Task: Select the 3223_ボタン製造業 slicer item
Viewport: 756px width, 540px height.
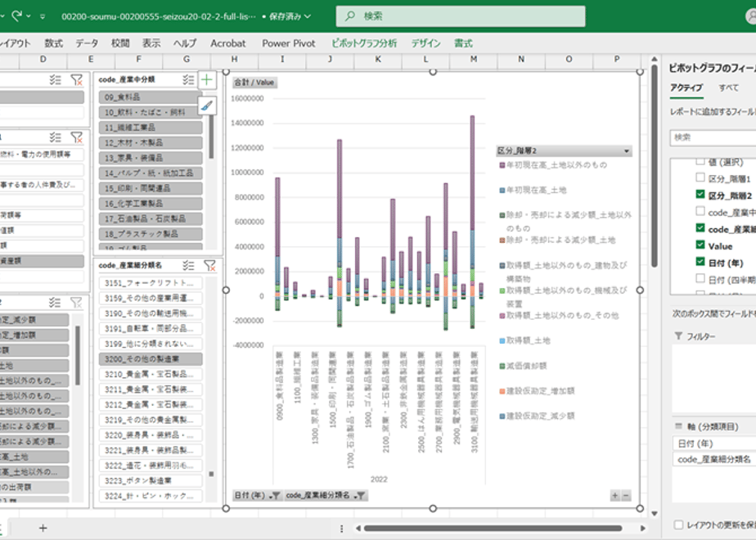Action: click(x=151, y=481)
